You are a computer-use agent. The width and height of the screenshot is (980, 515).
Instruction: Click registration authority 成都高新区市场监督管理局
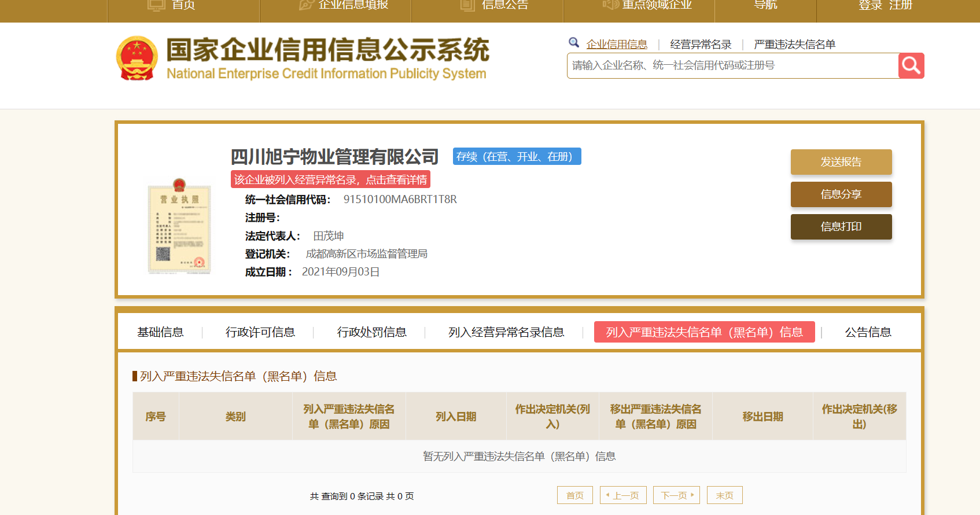pos(367,253)
